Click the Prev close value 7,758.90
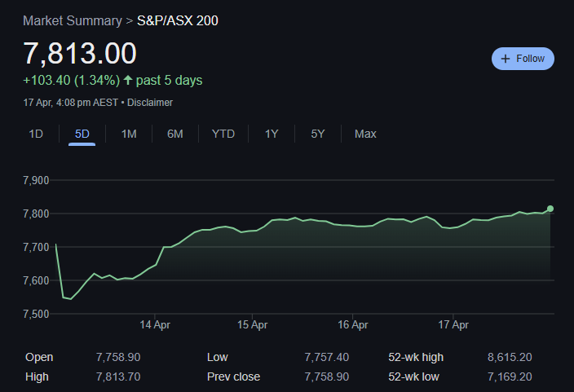This screenshot has width=574, height=392. (326, 377)
